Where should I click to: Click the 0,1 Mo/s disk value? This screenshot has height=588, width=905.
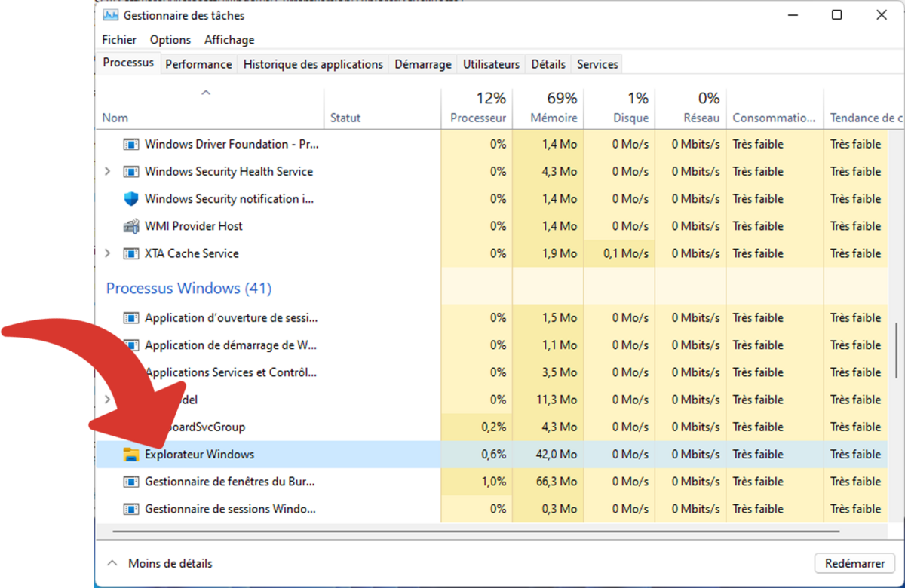(x=626, y=253)
